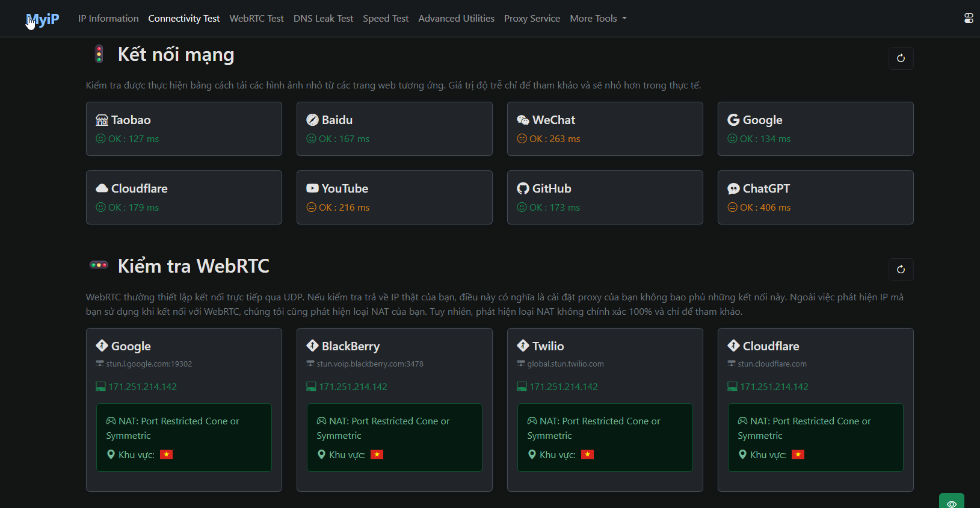Refresh the Kiểm tra WebRTC tests

(x=901, y=270)
